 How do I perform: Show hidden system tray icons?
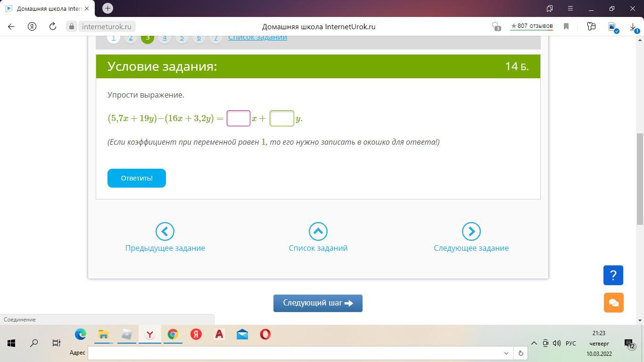tap(534, 343)
